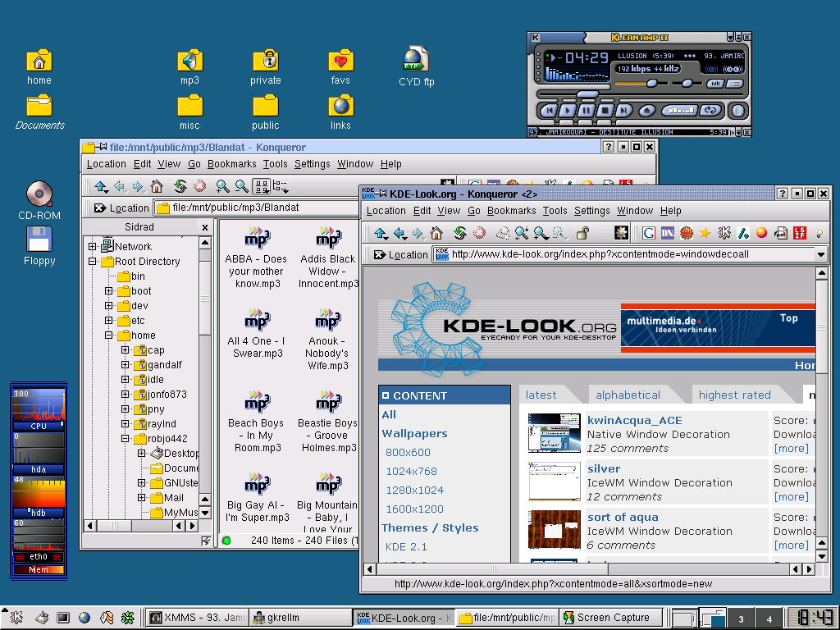
Task: Click the tree view button in Blandat toolbar
Action: pos(281,186)
